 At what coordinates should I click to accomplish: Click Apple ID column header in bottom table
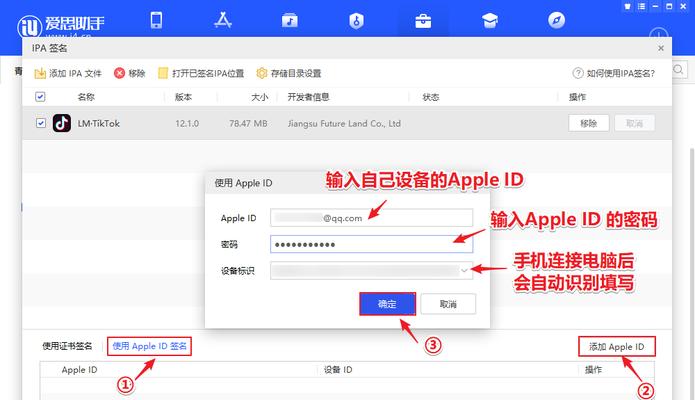pos(79,370)
